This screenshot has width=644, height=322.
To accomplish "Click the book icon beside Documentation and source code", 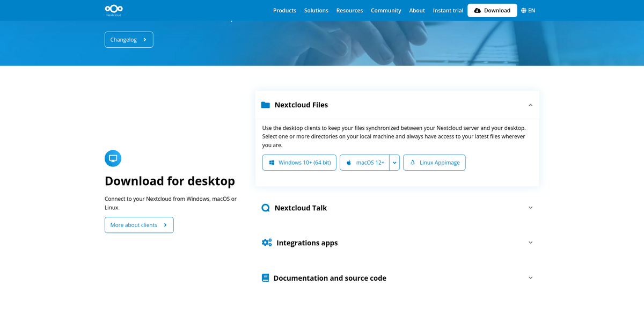I will coord(265,277).
